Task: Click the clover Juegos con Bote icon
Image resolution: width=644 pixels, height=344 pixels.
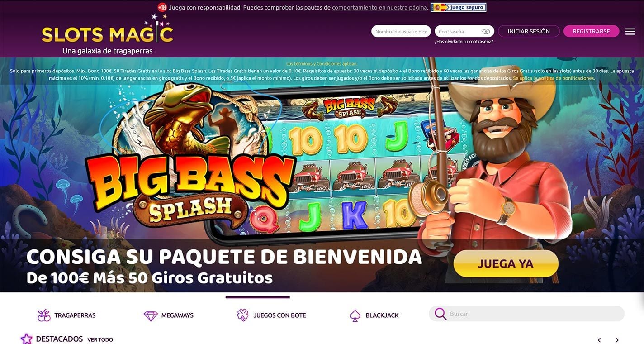Action: point(243,315)
